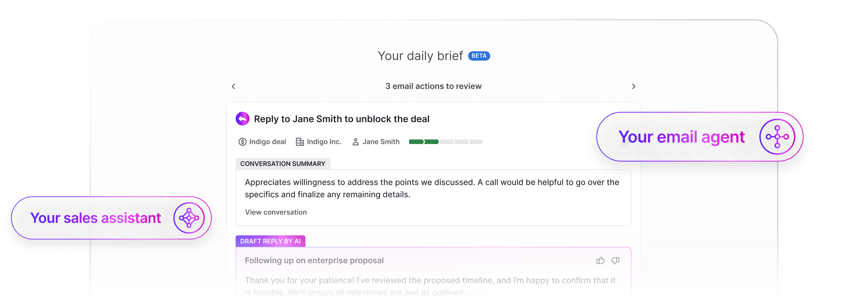Image resolution: width=868 pixels, height=303 pixels.
Task: Click the dollar icon beside Indigo deal
Action: point(242,142)
